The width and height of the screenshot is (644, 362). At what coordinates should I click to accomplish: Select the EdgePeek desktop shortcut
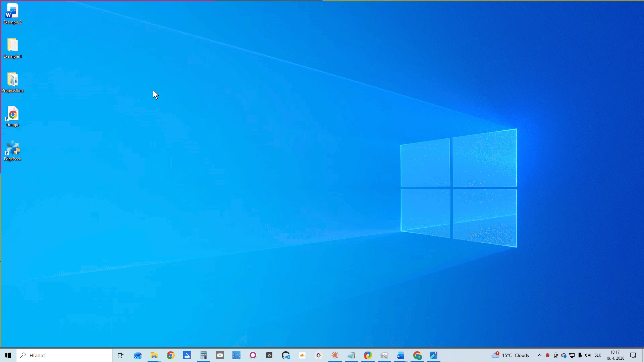(x=13, y=151)
